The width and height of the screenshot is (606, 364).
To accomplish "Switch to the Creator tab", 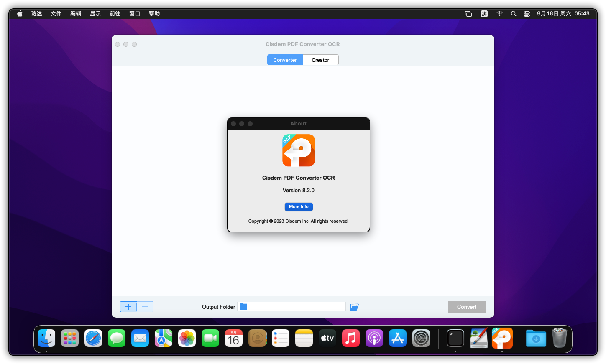I will click(x=320, y=60).
